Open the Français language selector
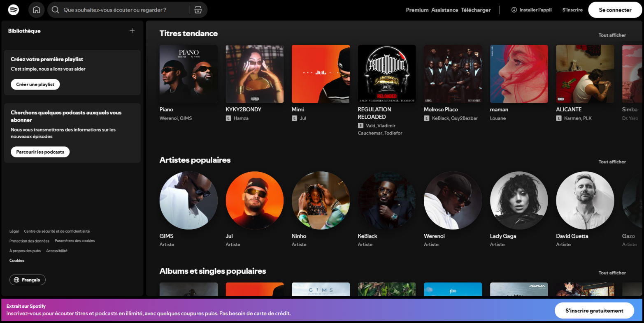 coord(28,280)
